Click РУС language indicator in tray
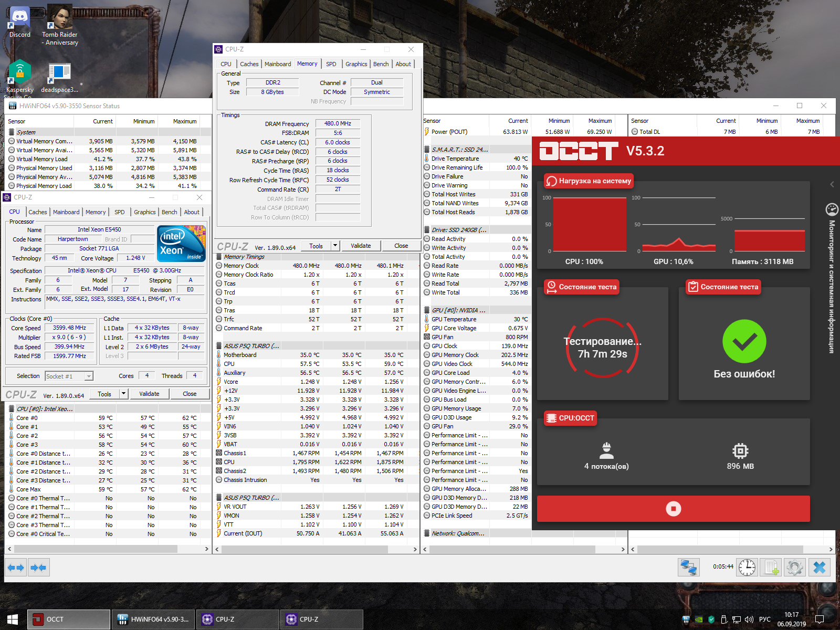This screenshot has width=840, height=630. pyautogui.click(x=765, y=619)
